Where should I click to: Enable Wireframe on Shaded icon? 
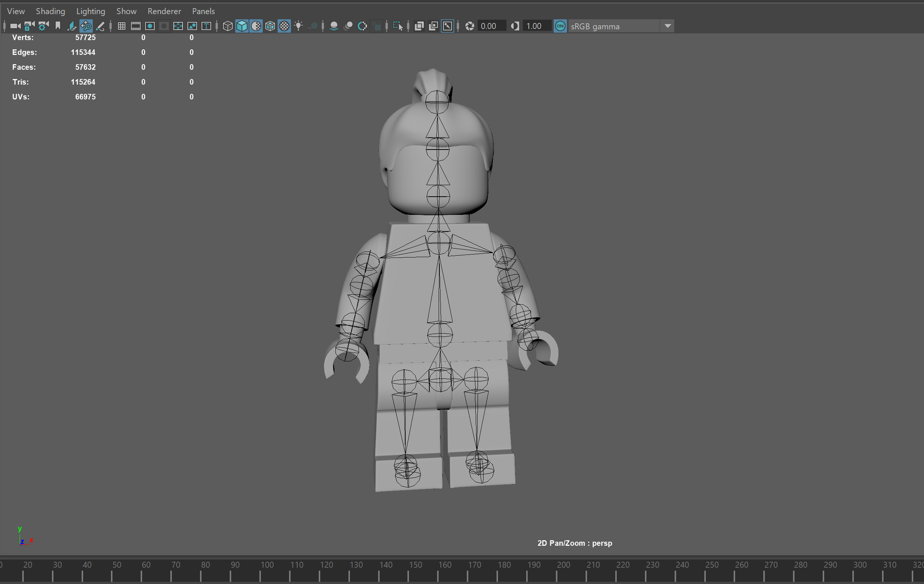pyautogui.click(x=270, y=26)
